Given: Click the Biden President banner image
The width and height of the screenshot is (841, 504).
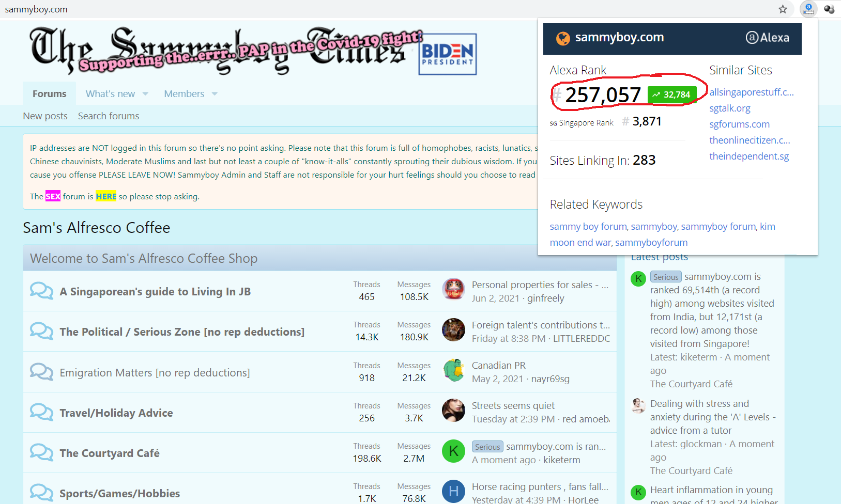Looking at the screenshot, I should tap(447, 54).
